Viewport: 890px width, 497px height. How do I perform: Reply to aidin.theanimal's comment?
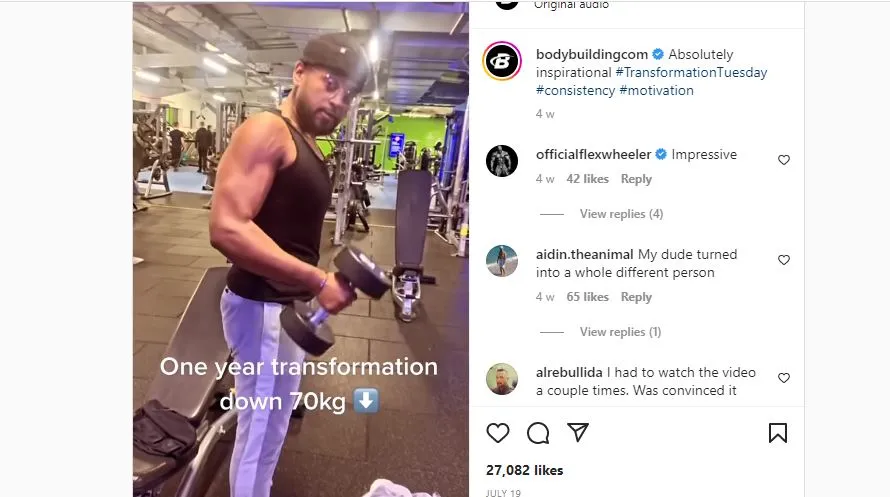636,297
